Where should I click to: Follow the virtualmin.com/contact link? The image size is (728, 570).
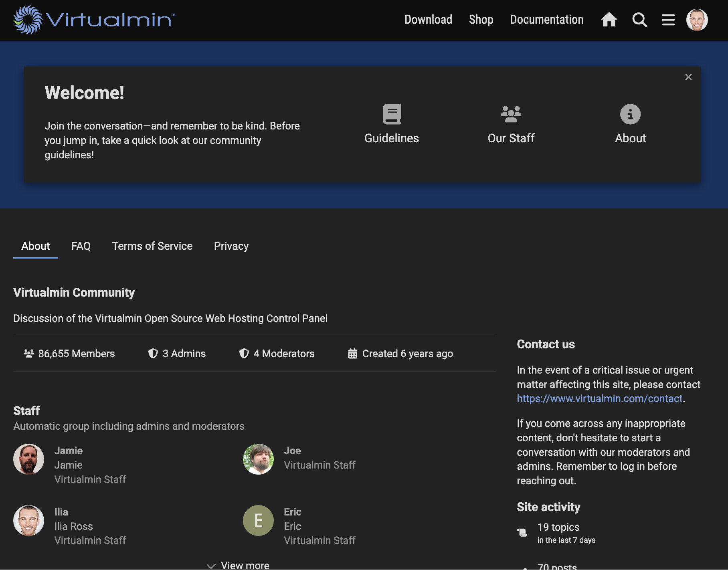[x=600, y=398]
